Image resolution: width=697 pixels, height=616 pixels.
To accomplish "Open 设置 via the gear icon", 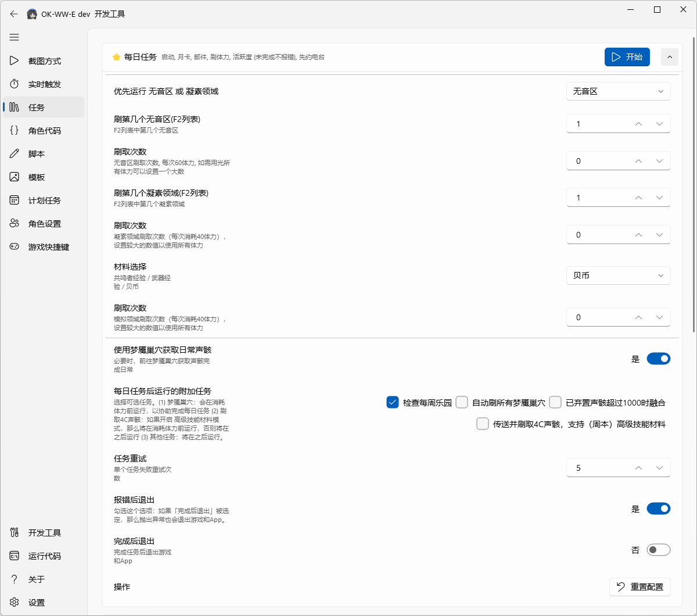I will click(x=15, y=603).
